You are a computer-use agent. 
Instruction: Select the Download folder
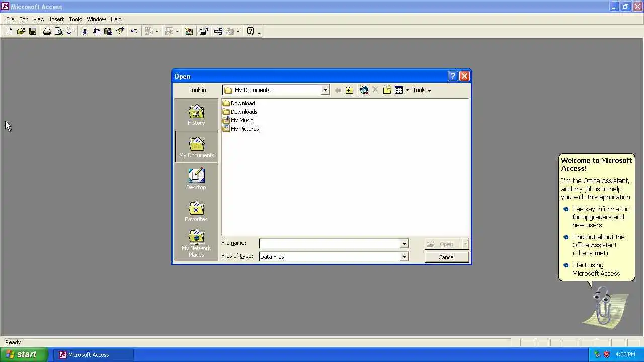[239, 103]
